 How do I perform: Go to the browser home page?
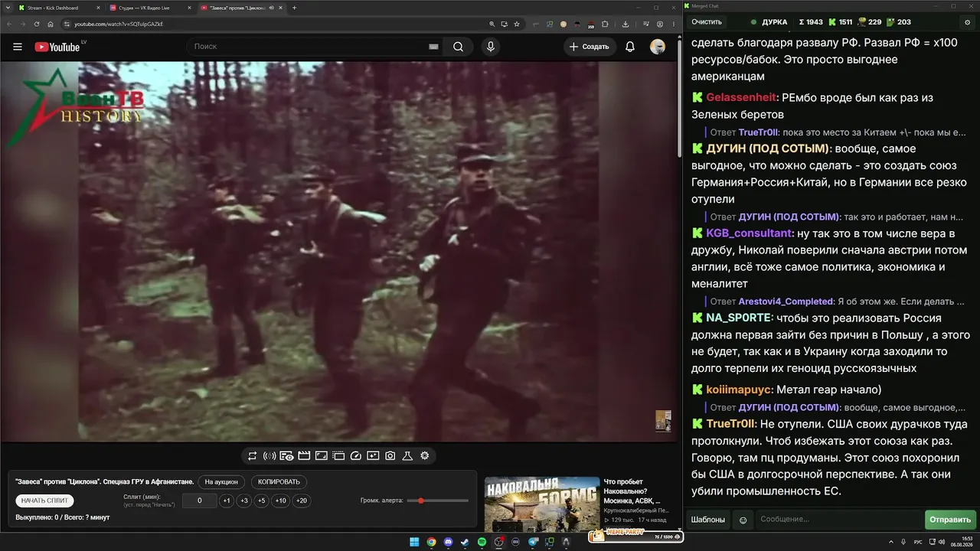[51, 24]
